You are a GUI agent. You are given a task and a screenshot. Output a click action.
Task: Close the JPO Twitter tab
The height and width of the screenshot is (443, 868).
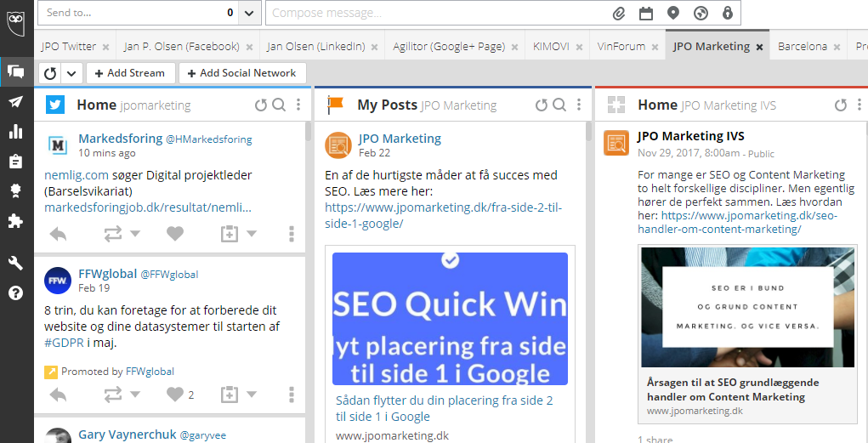tap(105, 47)
